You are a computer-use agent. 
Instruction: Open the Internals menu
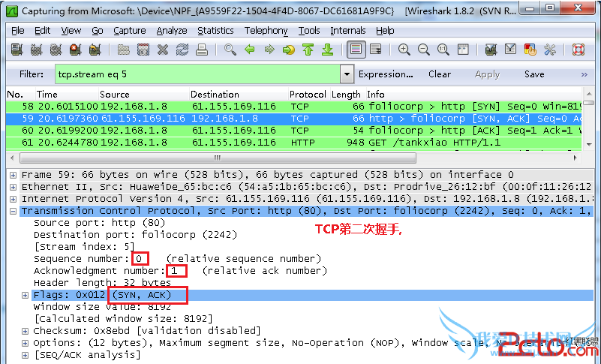coord(347,30)
